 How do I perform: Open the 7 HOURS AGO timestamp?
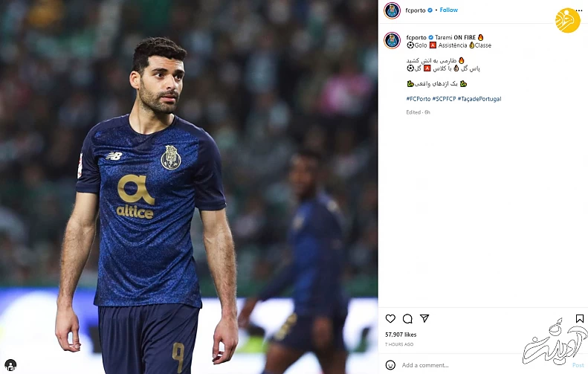399,344
